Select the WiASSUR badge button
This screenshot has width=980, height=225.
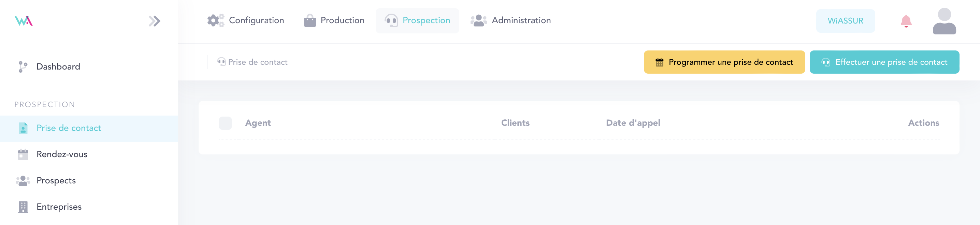pyautogui.click(x=845, y=21)
